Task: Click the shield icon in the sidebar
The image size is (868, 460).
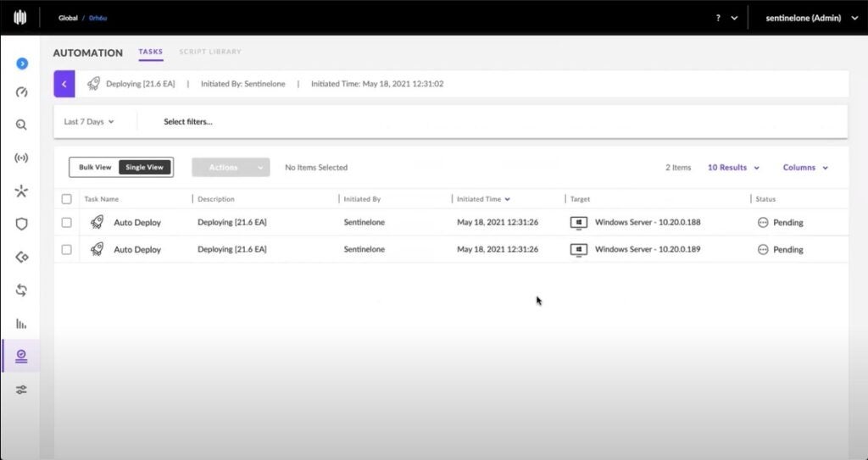Action: point(21,224)
